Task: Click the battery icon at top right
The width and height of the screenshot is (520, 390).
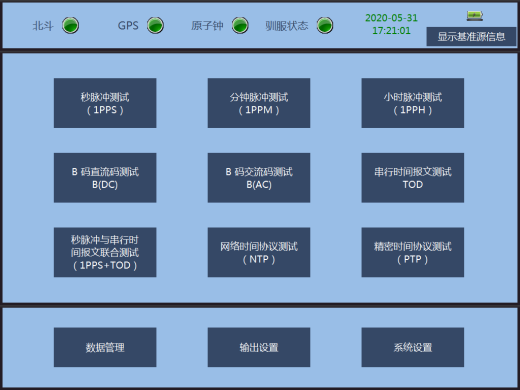Action: (475, 16)
